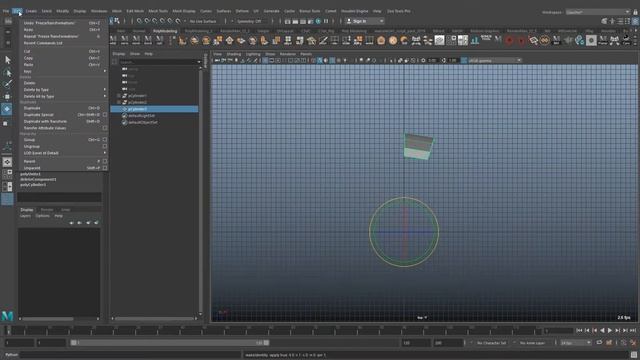Jump to start of playback range
640x360 pixels.
(x=579, y=330)
